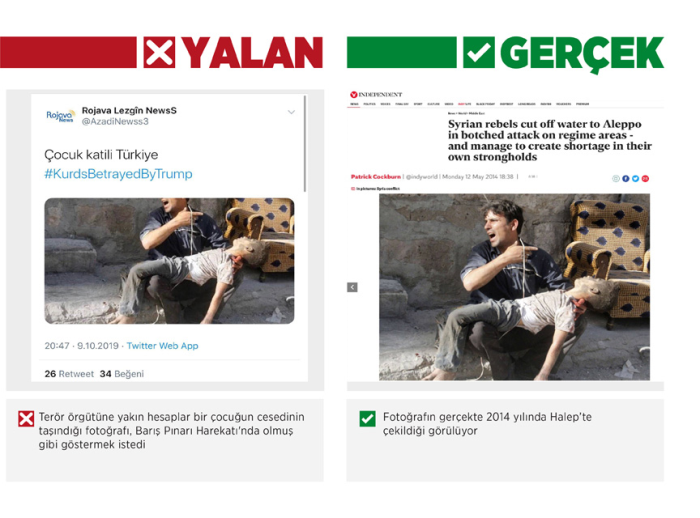Click the gallery previous arrow button

coord(352,287)
